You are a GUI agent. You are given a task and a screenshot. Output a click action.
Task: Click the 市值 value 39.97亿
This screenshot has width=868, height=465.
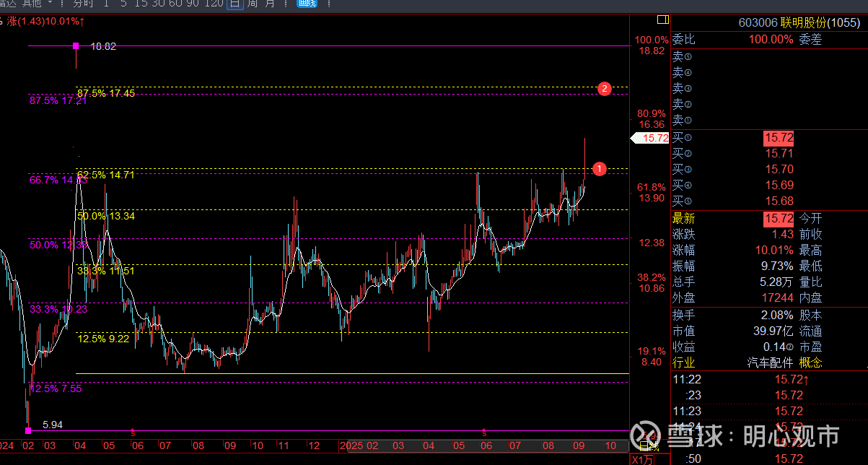point(772,331)
